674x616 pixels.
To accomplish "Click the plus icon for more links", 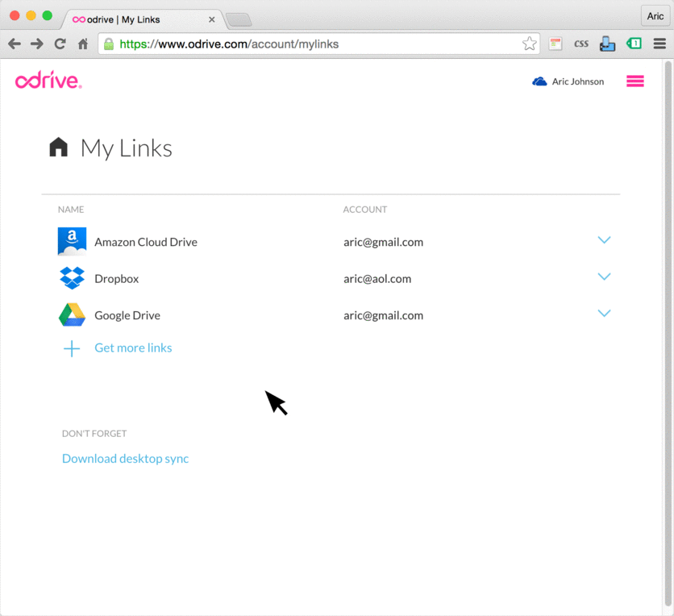I will pos(72,348).
